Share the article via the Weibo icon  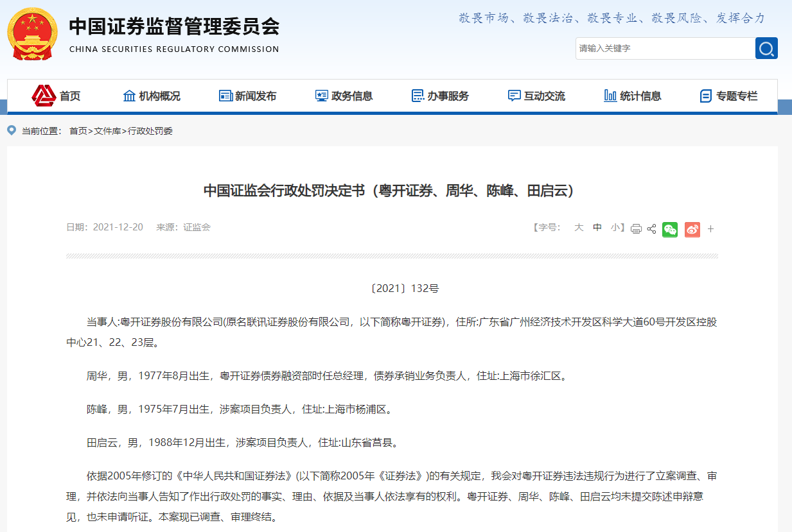click(x=692, y=229)
